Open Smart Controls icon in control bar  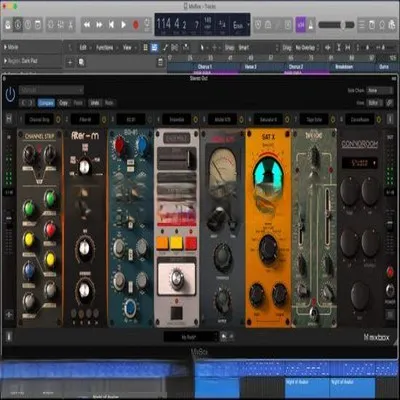pos(51,25)
